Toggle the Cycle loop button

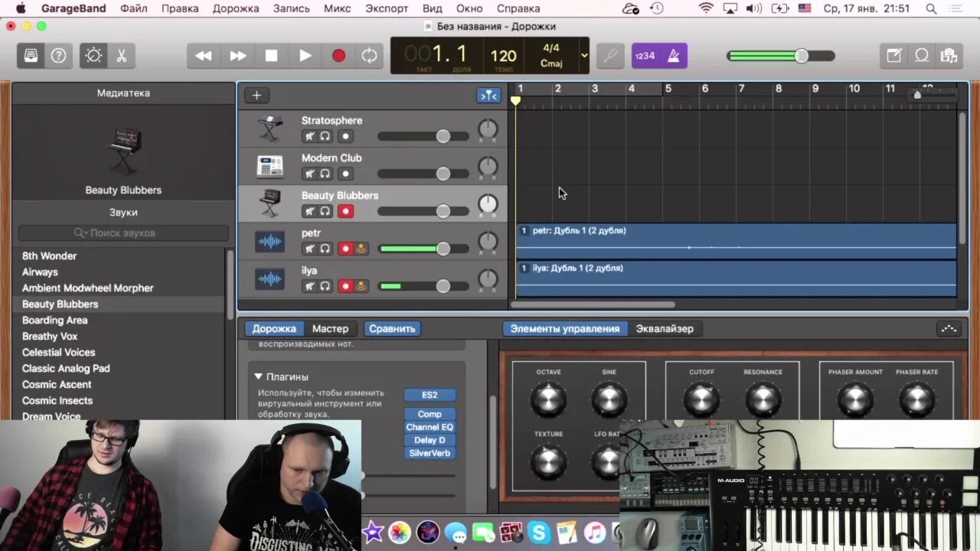tap(370, 56)
